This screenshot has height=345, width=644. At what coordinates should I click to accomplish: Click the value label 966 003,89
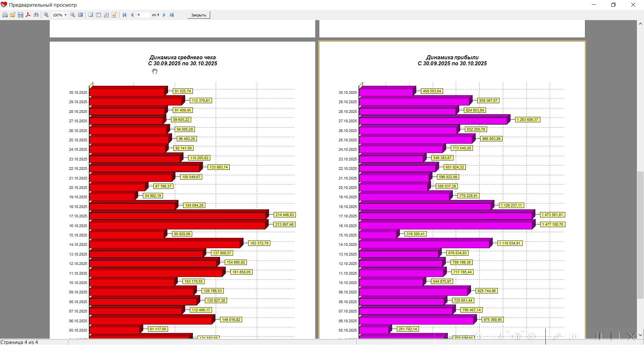click(491, 139)
